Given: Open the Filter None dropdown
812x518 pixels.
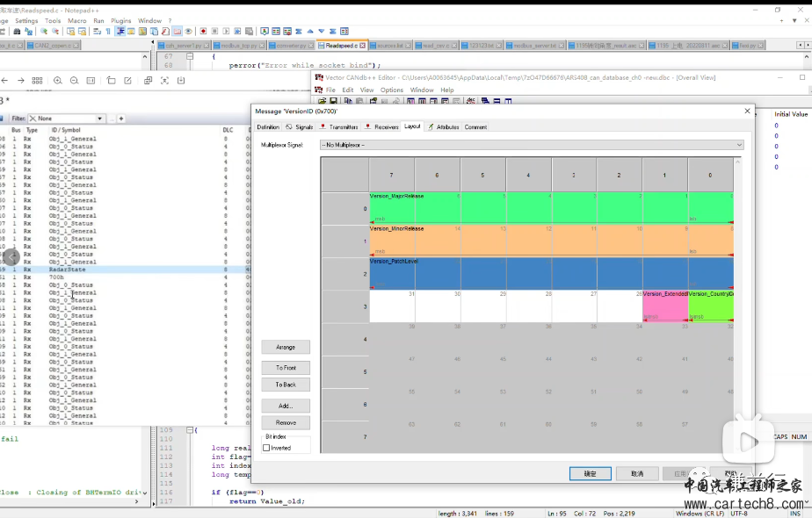Looking at the screenshot, I should (66, 119).
